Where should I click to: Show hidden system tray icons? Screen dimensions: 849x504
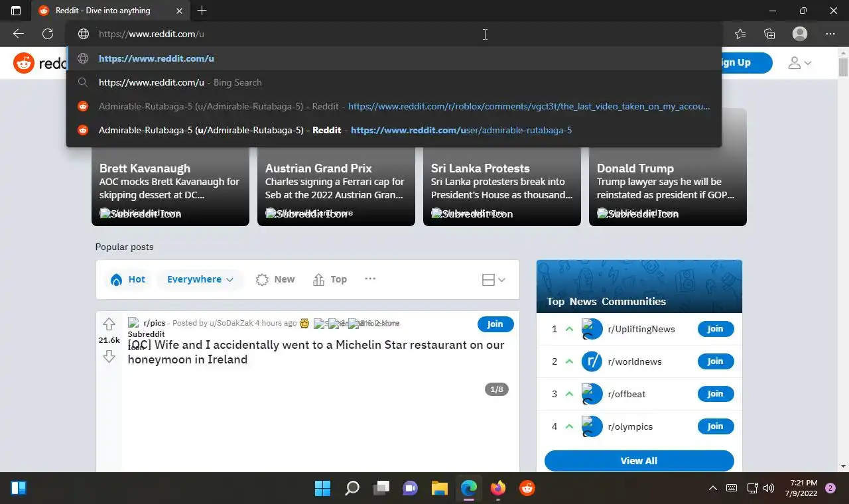point(713,489)
